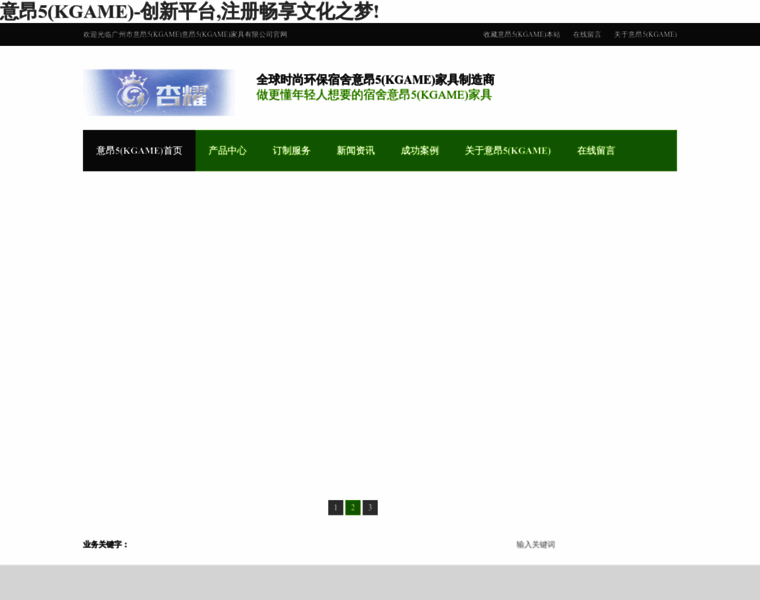Click 在线留言 in the green navigation bar
This screenshot has height=600, width=760.
[596, 151]
